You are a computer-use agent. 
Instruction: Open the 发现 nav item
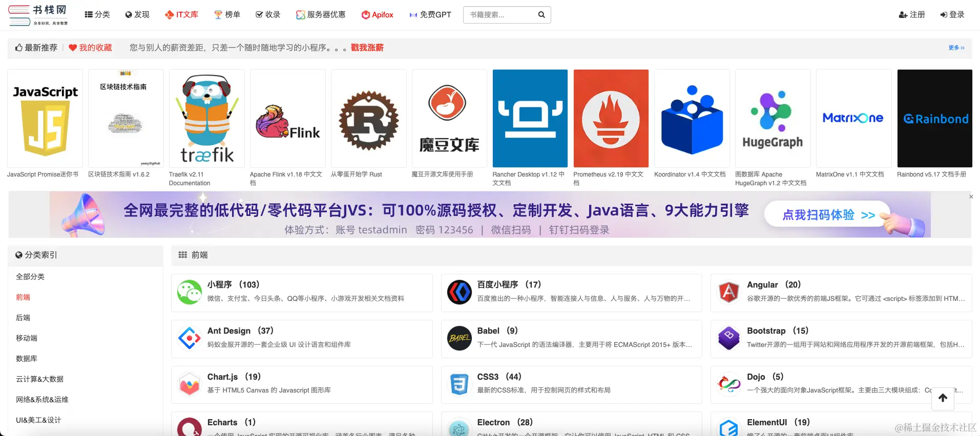click(137, 15)
